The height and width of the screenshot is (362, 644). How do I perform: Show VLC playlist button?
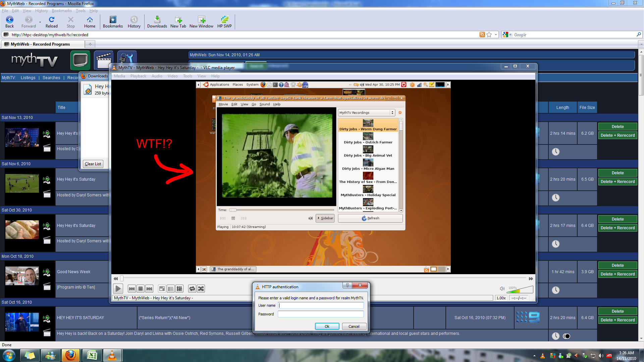click(x=171, y=289)
